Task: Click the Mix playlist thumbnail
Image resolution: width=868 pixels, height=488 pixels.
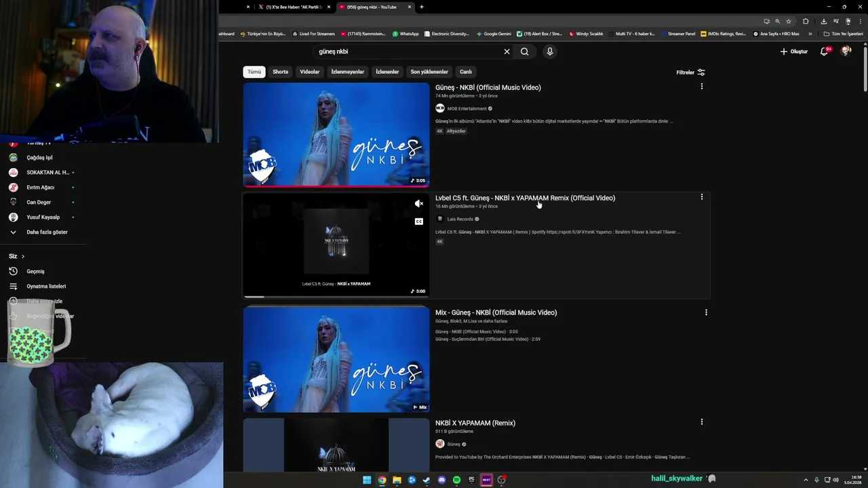Action: click(336, 359)
